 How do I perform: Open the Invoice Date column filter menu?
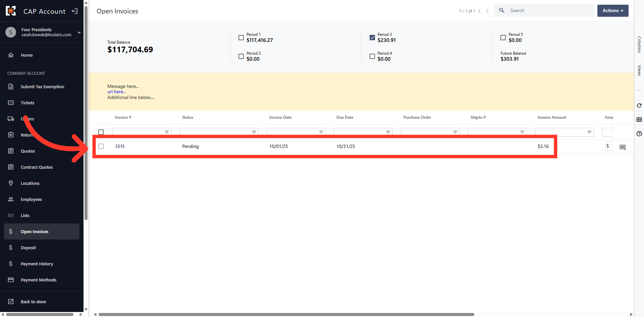pyautogui.click(x=321, y=132)
